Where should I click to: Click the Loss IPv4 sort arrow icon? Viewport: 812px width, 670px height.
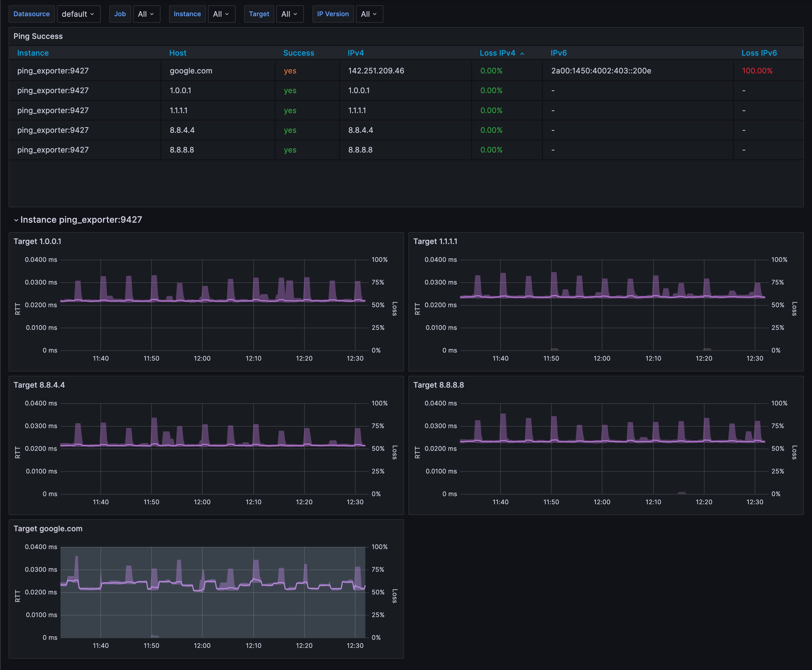pyautogui.click(x=522, y=54)
